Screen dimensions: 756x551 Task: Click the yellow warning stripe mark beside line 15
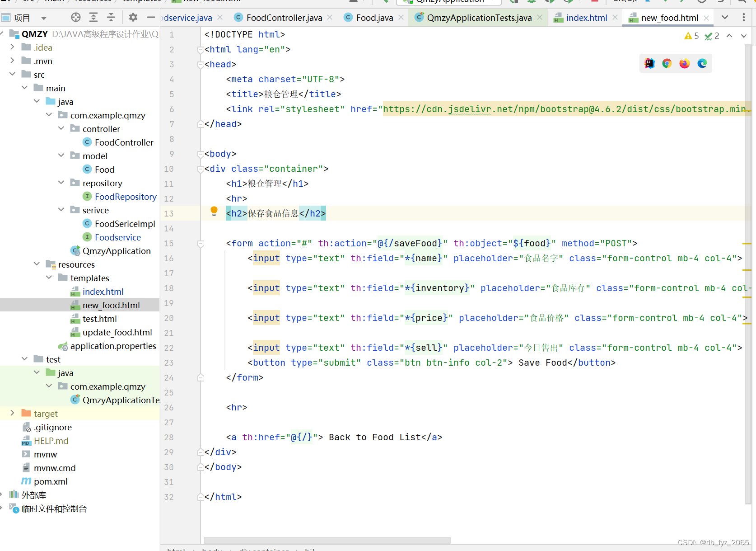tap(747, 244)
